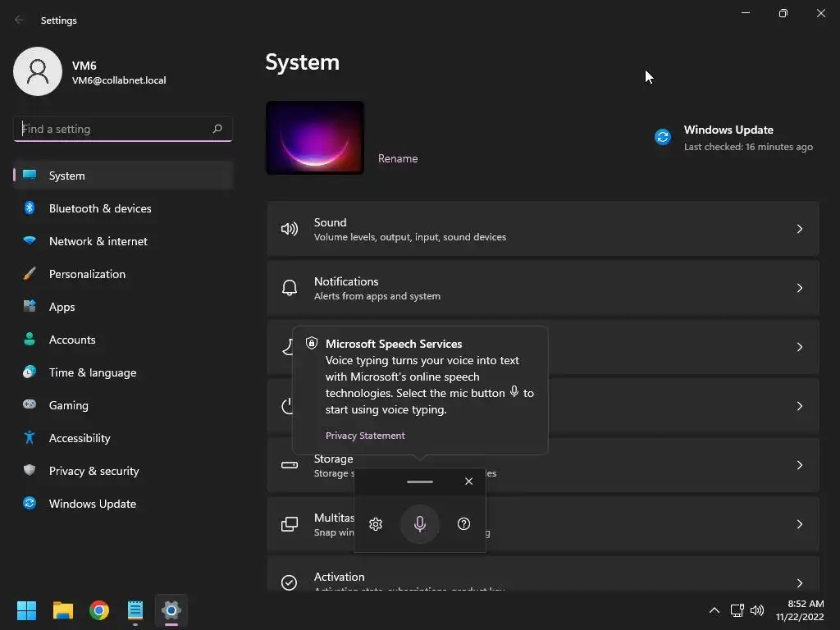Click the Microsoft Speech Services shield icon
The height and width of the screenshot is (630, 840).
pyautogui.click(x=311, y=343)
